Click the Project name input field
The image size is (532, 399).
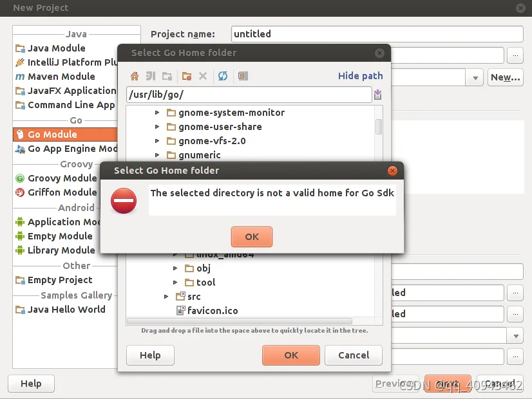point(377,34)
